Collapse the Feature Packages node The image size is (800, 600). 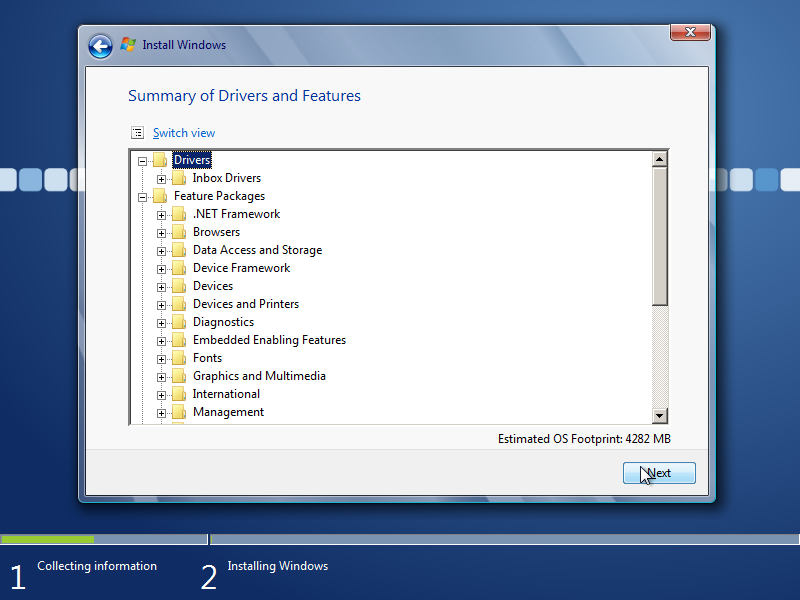tap(144, 195)
